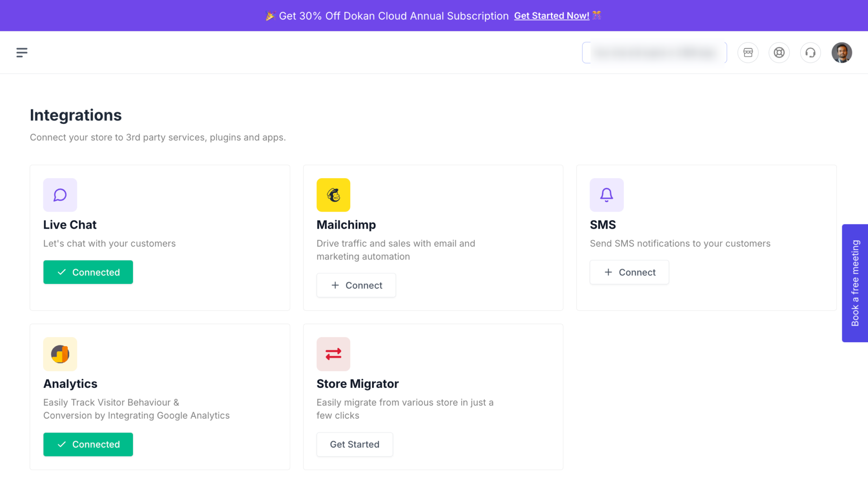
Task: Click the Integrations page heading
Action: pos(75,115)
